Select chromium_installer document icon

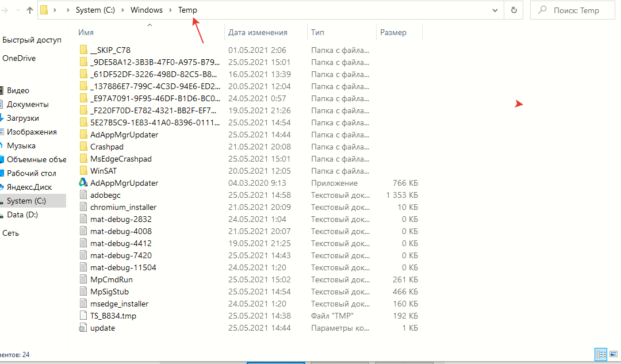83,207
